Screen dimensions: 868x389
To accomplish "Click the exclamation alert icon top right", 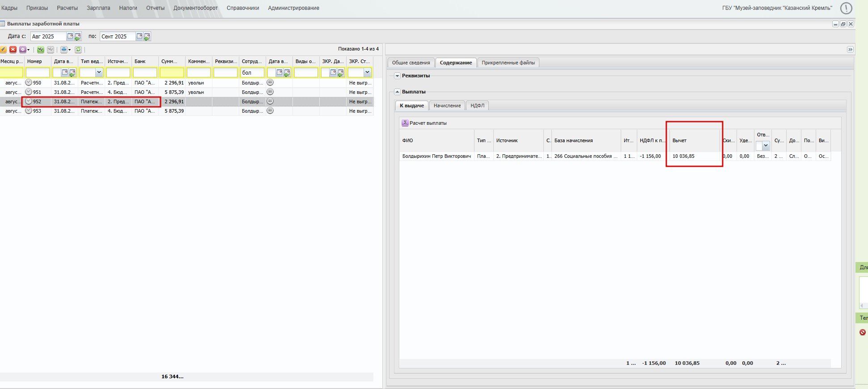I will 846,8.
